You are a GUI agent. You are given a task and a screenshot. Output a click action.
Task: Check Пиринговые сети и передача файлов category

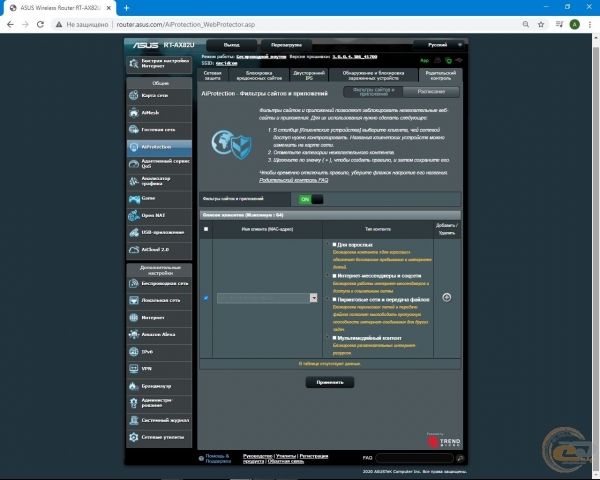pos(334,299)
